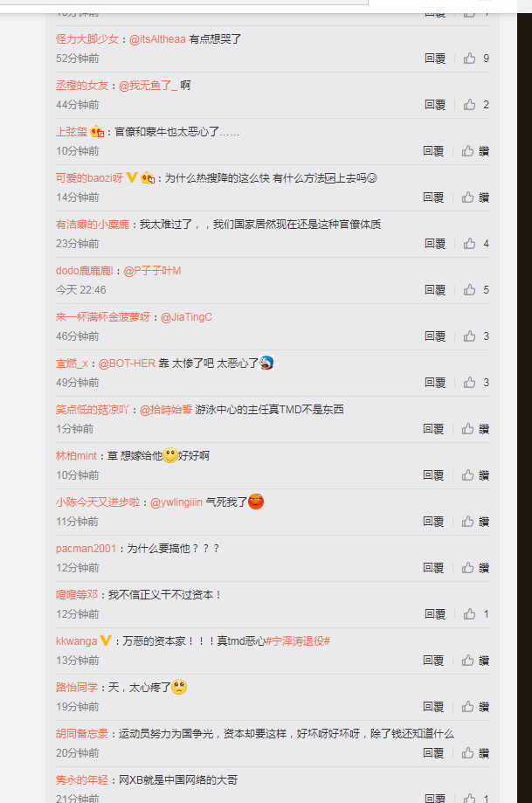Reply to 林柏mint's comment
The height and width of the screenshot is (803, 532).
coord(433,475)
